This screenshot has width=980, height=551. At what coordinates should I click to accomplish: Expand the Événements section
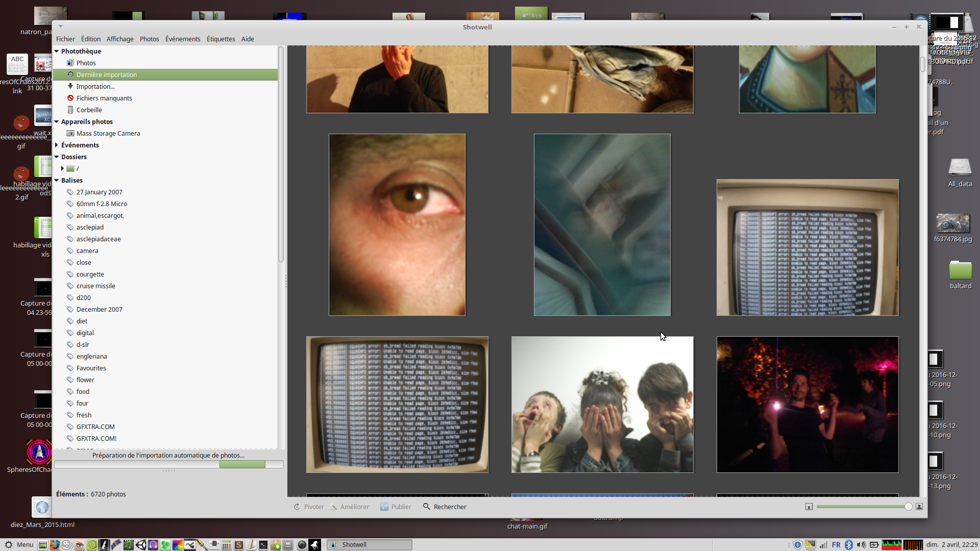coord(57,145)
